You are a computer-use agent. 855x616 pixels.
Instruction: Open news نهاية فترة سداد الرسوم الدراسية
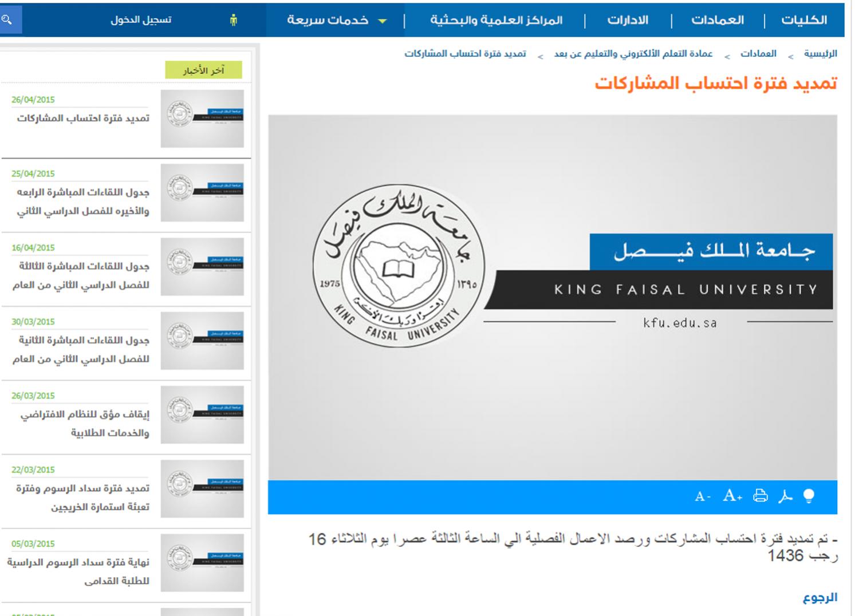pyautogui.click(x=78, y=571)
